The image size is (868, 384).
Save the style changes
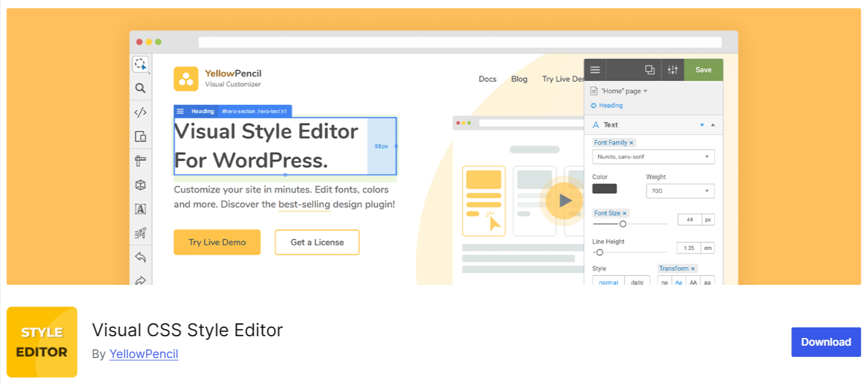coord(704,70)
